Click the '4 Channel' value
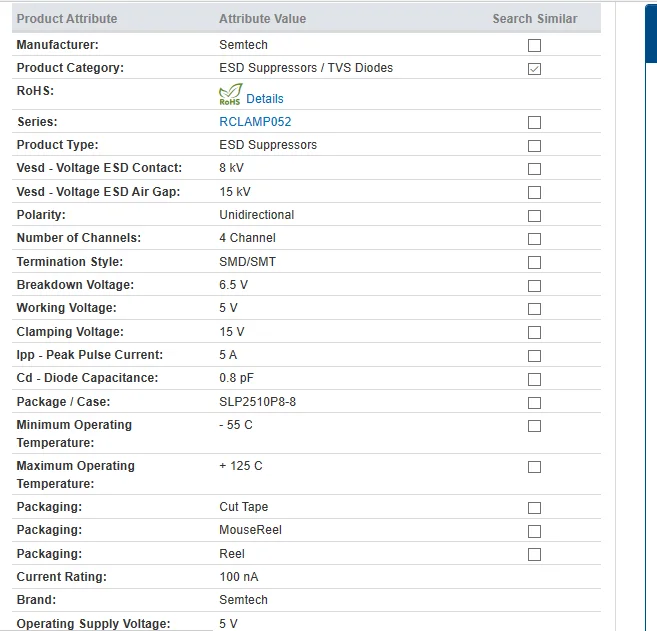This screenshot has width=657, height=631. click(248, 238)
